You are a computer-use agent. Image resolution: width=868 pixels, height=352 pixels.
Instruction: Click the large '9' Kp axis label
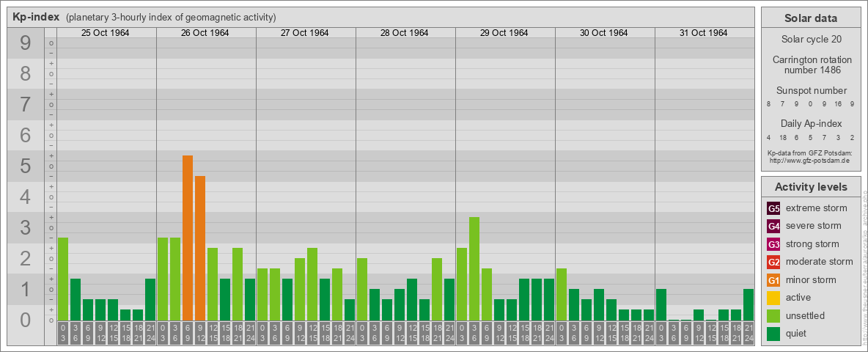(26, 43)
